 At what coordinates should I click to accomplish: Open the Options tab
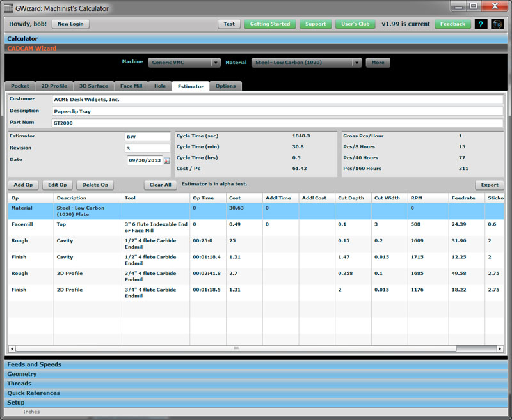[x=225, y=86]
